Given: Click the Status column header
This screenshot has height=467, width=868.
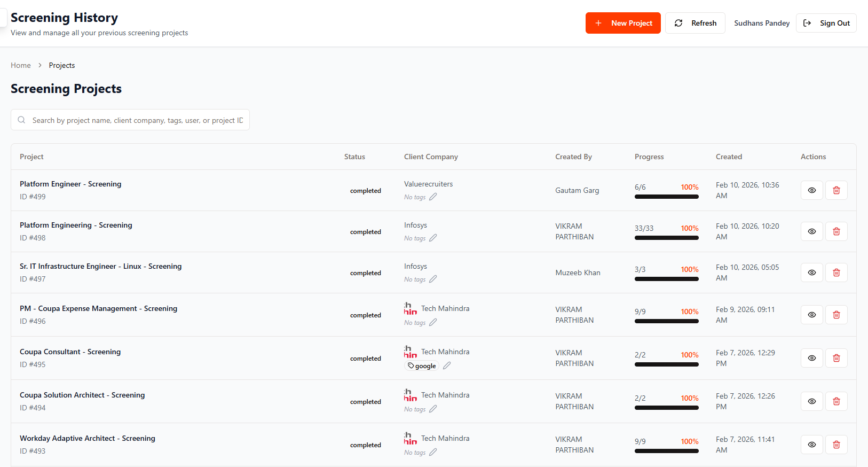Looking at the screenshot, I should click(354, 157).
